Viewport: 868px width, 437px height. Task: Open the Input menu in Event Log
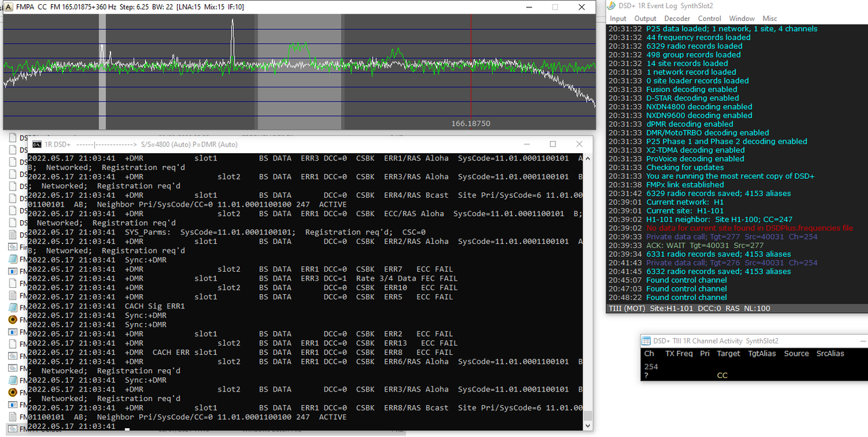(x=618, y=18)
